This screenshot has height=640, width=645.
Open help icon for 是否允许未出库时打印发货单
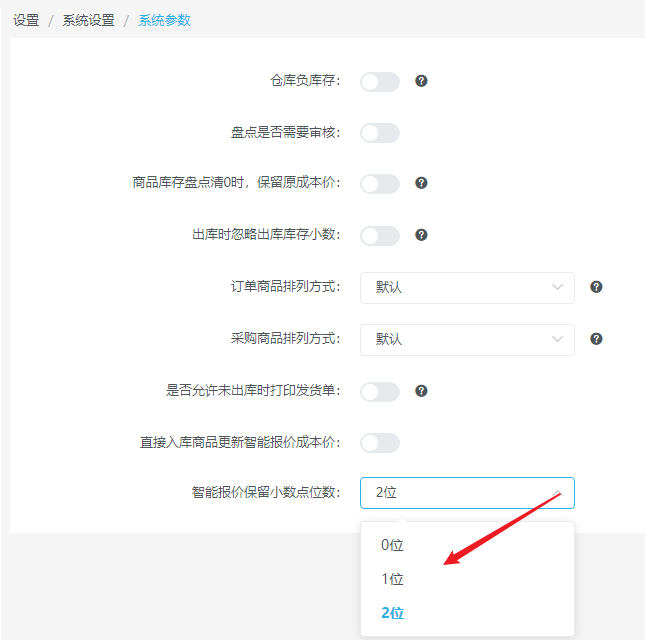pyautogui.click(x=421, y=391)
